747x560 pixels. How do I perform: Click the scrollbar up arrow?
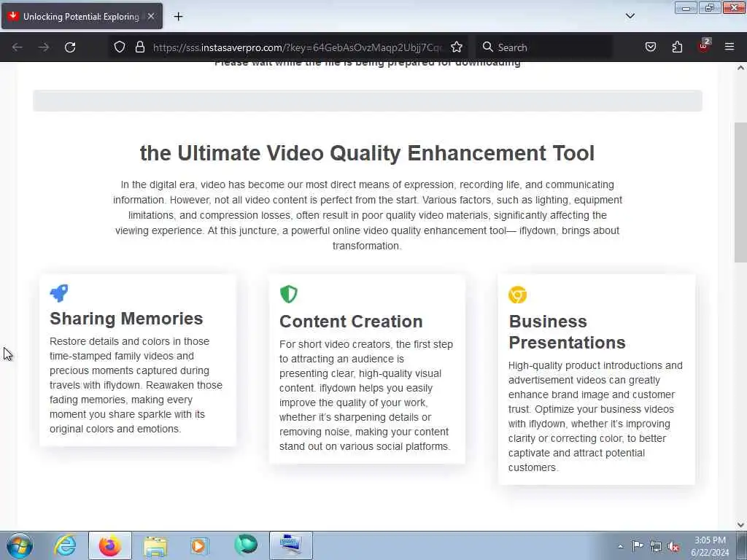click(740, 68)
